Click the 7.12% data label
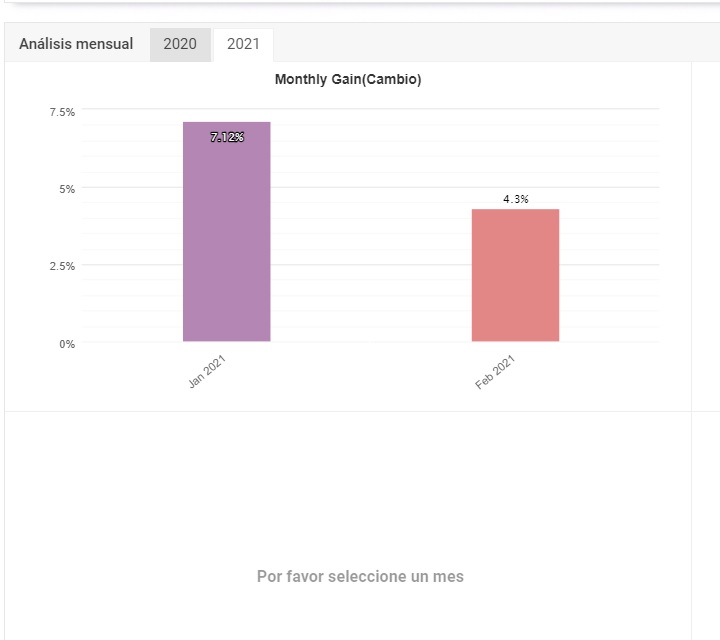720x640 pixels. pyautogui.click(x=227, y=137)
